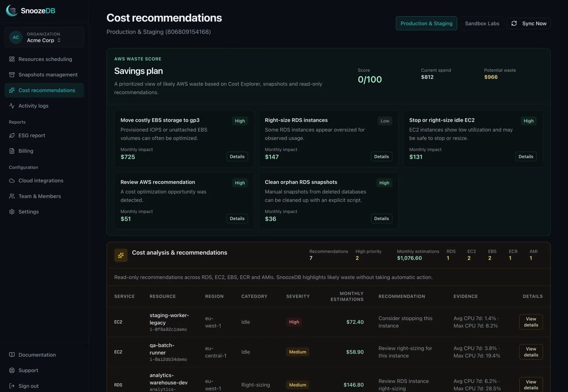Click the Documentation book icon

click(x=12, y=355)
